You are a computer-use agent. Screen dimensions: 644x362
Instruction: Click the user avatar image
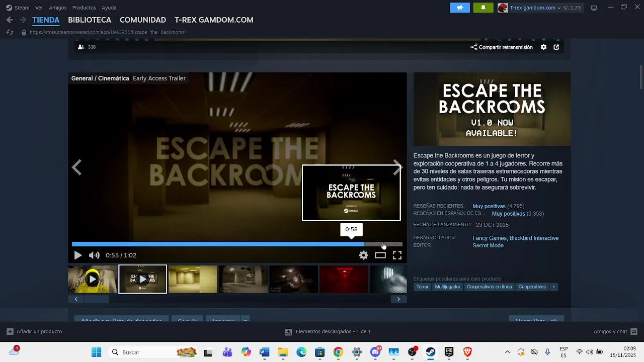503,8
